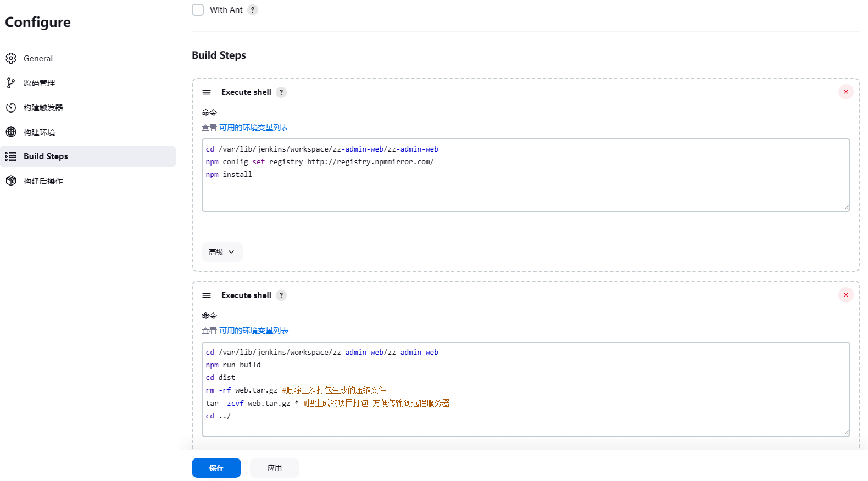868x481 pixels.
Task: Click the Build Steps section heading
Action: pyautogui.click(x=219, y=55)
